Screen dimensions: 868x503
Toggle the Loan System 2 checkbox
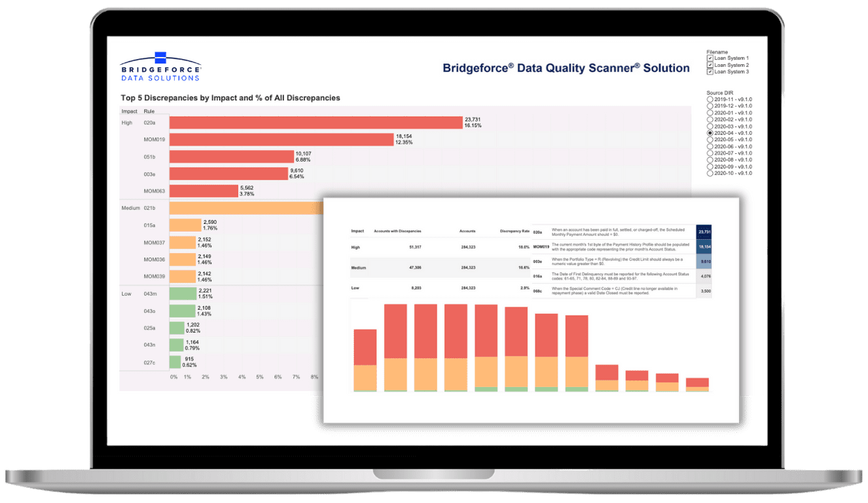pyautogui.click(x=710, y=65)
